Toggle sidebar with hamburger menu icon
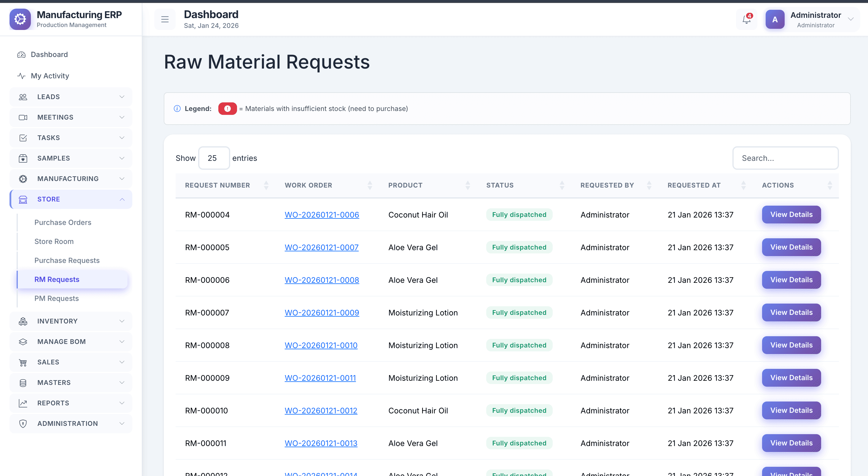Viewport: 868px width, 476px height. click(165, 20)
